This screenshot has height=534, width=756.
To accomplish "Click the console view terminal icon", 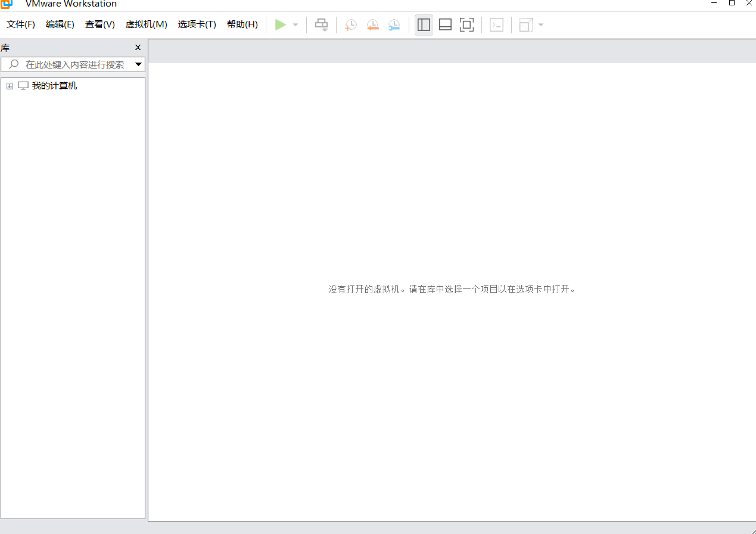I will coord(496,25).
